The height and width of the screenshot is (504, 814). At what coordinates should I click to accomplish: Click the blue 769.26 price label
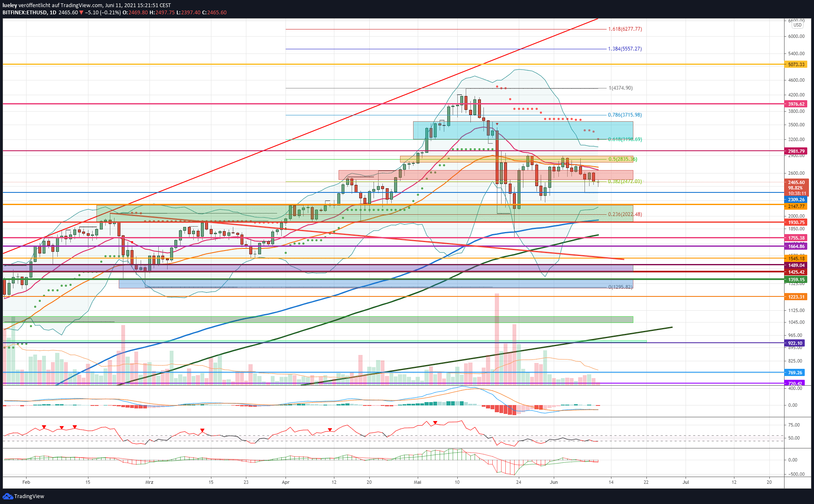click(795, 373)
